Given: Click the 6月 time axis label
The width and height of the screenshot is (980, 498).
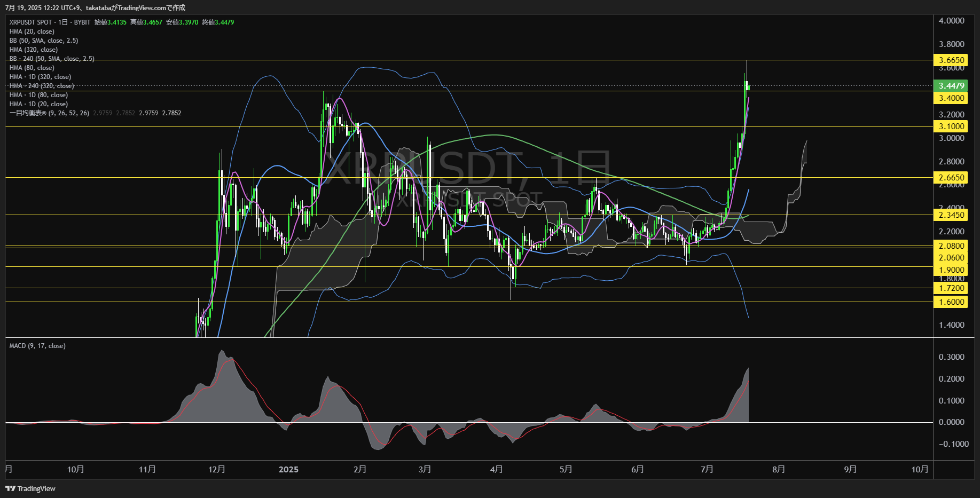Looking at the screenshot, I should (637, 470).
